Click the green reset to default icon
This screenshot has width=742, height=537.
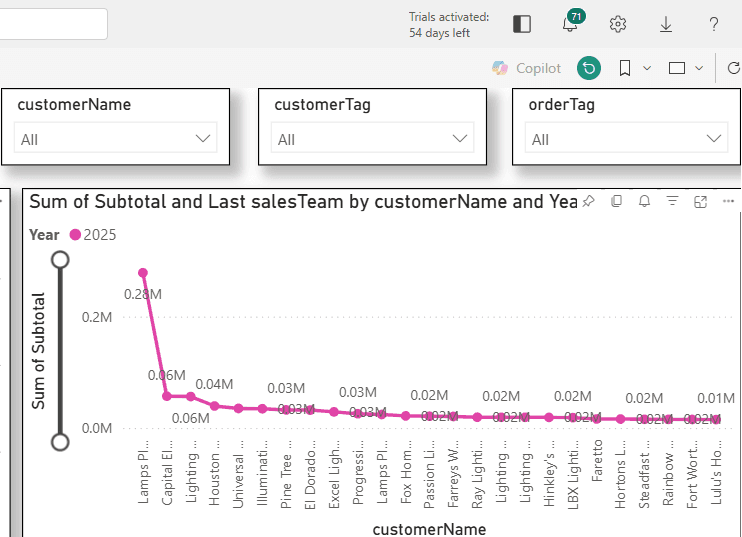point(589,68)
